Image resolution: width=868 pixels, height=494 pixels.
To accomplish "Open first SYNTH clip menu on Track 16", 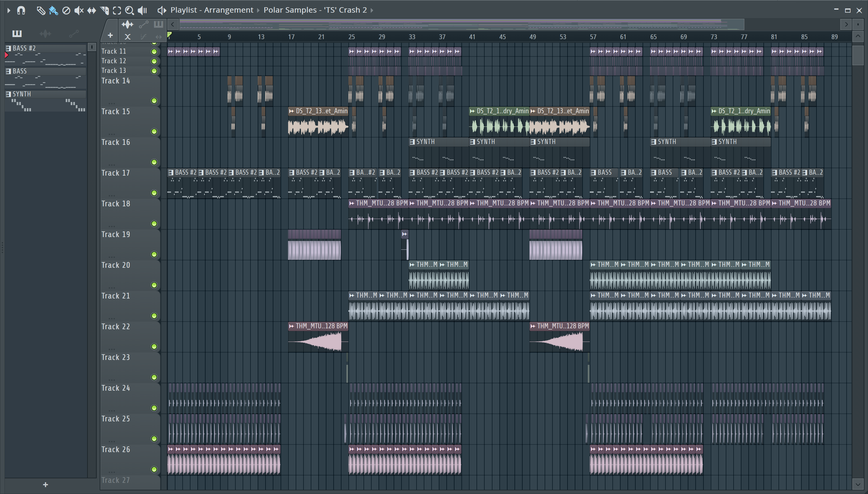I will point(412,142).
